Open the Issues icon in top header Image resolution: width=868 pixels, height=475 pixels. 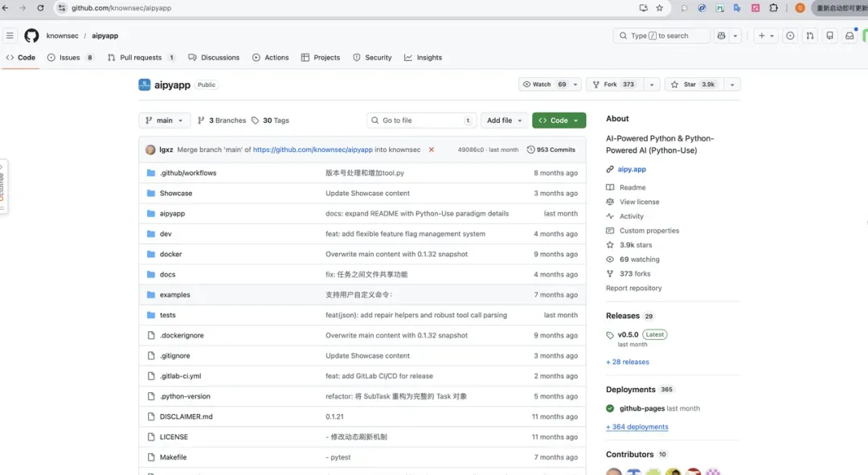tap(790, 35)
